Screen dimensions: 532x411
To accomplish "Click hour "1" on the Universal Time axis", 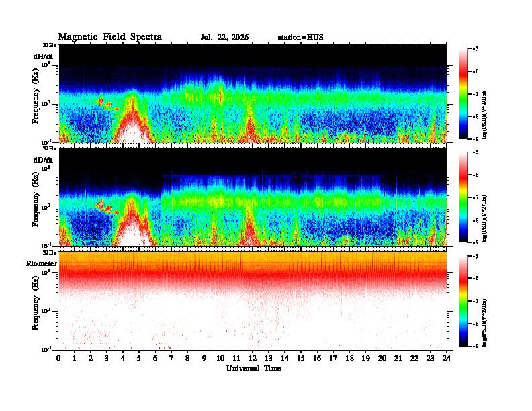I will (x=75, y=358).
